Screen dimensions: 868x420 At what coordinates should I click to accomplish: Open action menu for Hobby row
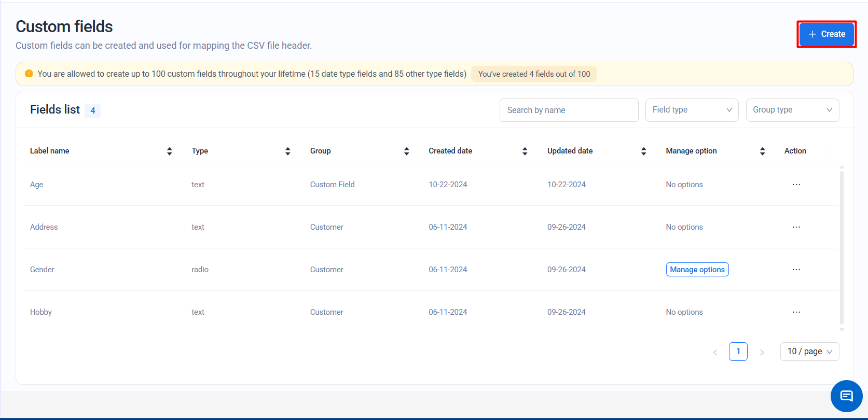[x=796, y=312]
